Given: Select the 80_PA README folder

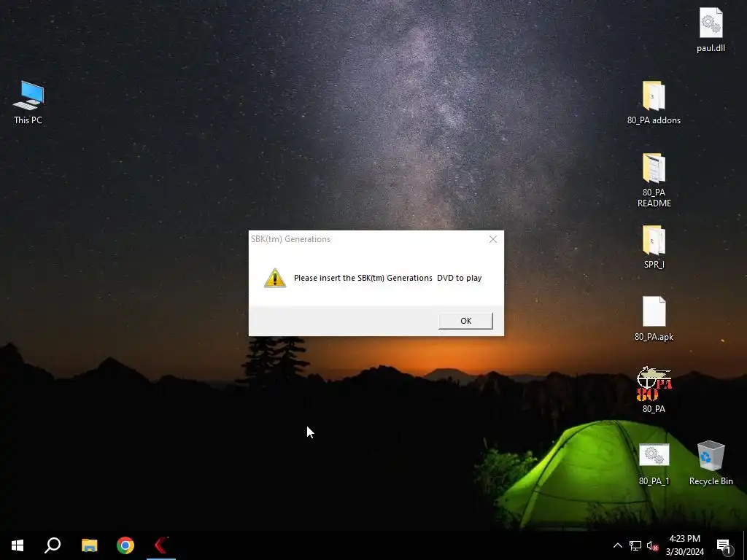Looking at the screenshot, I should click(x=654, y=180).
